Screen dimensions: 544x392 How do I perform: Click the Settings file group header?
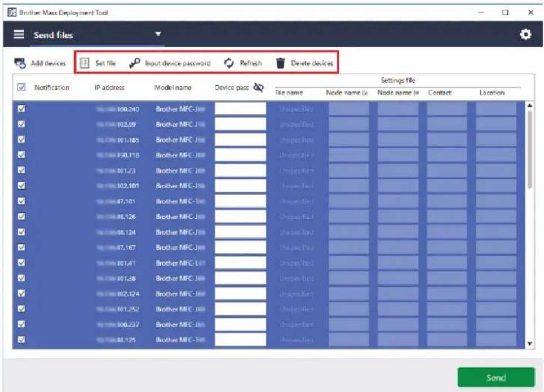[397, 80]
